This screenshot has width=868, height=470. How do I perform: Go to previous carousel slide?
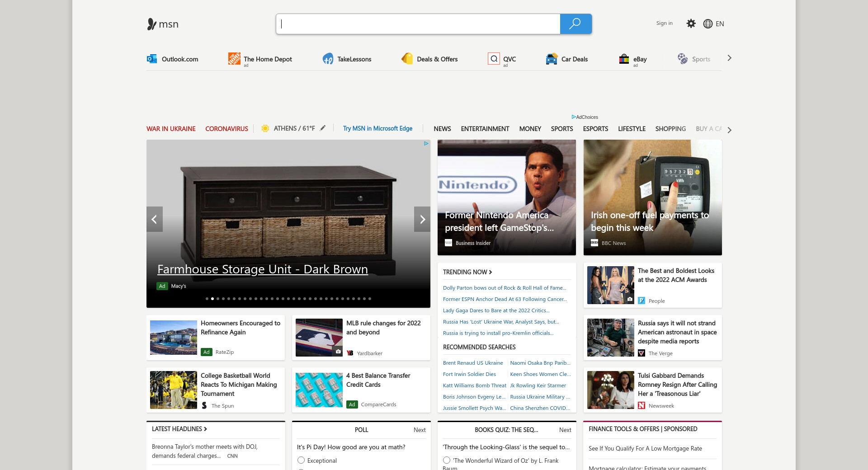pyautogui.click(x=154, y=219)
